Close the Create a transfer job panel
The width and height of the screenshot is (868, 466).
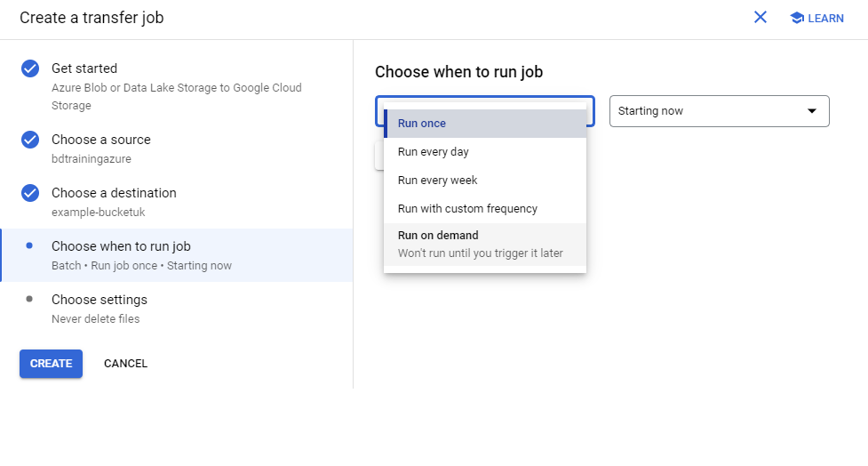760,17
